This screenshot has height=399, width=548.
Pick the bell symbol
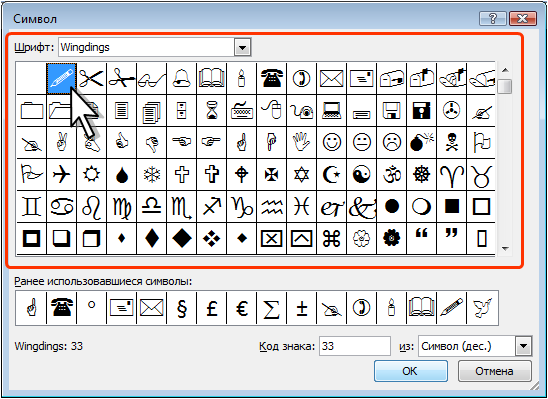tap(181, 79)
